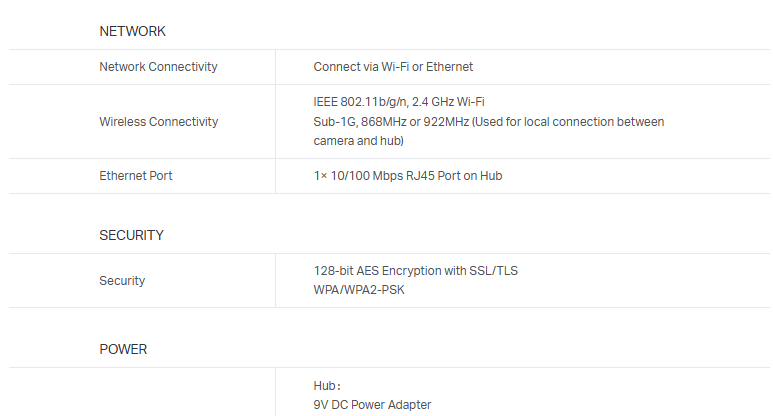Screen dimensions: 773x416
Task: Select the Ethernet Port row label
Action: 136,176
